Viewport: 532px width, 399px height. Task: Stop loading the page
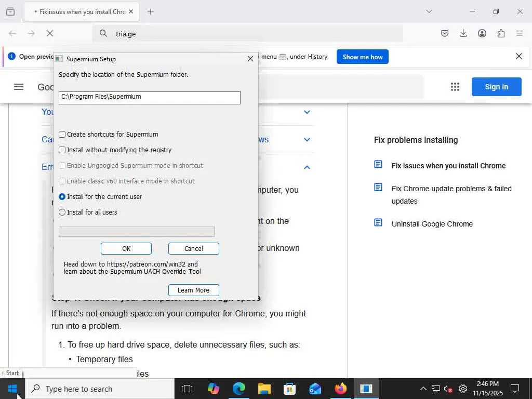point(50,33)
